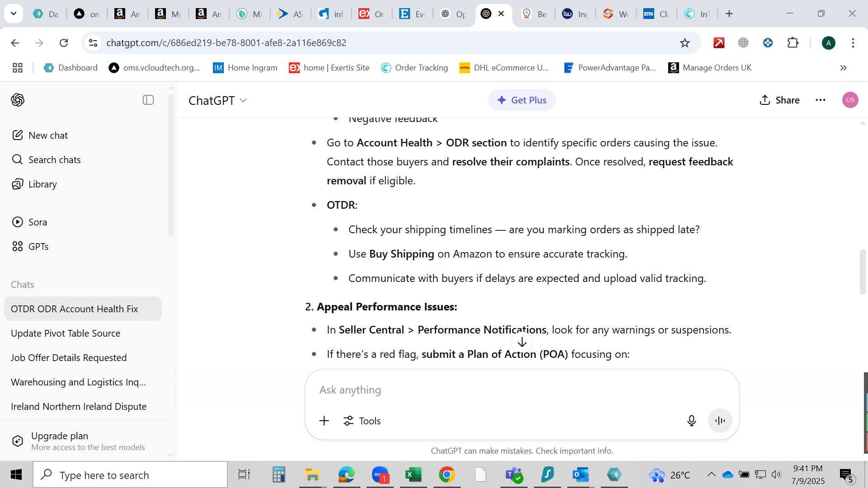Jump to bottom with the down-arrow button
The width and height of the screenshot is (868, 488).
tap(522, 342)
